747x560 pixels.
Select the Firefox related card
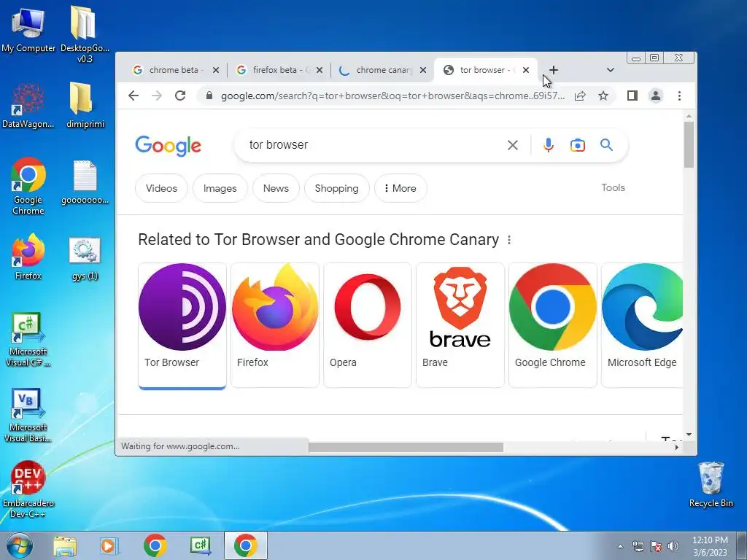275,325
